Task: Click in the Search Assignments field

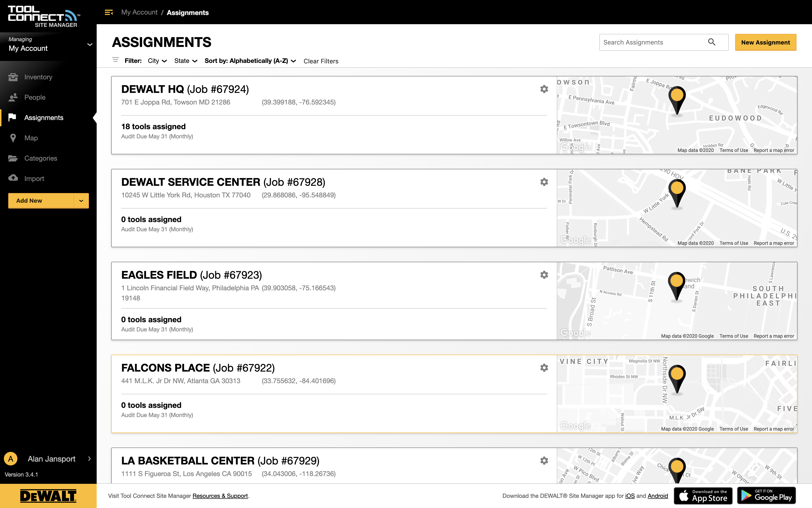Action: pos(664,42)
